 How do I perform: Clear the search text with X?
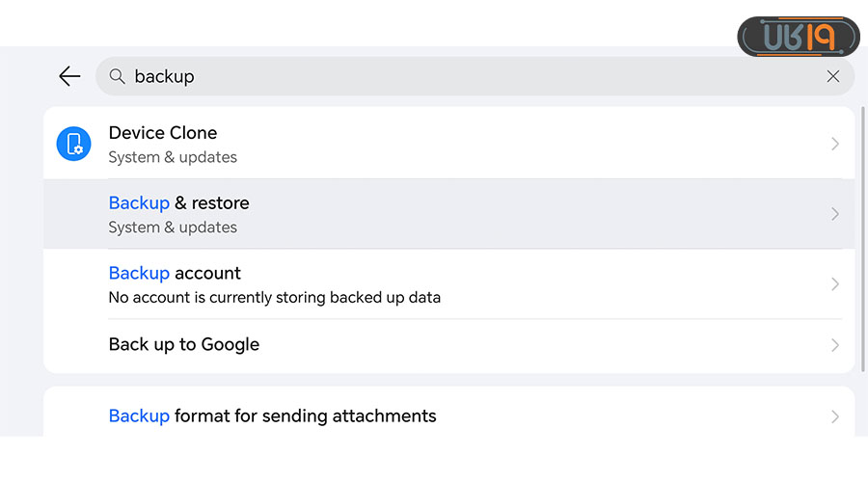click(x=833, y=76)
